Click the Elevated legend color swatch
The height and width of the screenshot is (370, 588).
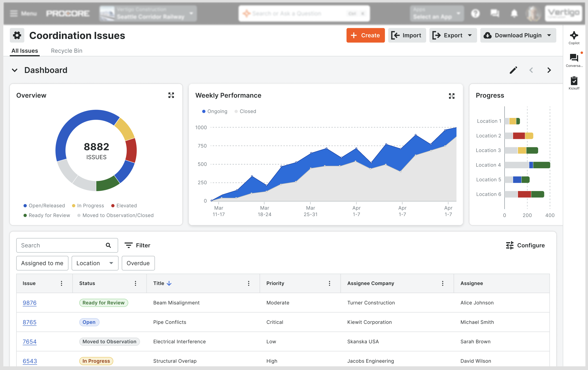tap(113, 206)
